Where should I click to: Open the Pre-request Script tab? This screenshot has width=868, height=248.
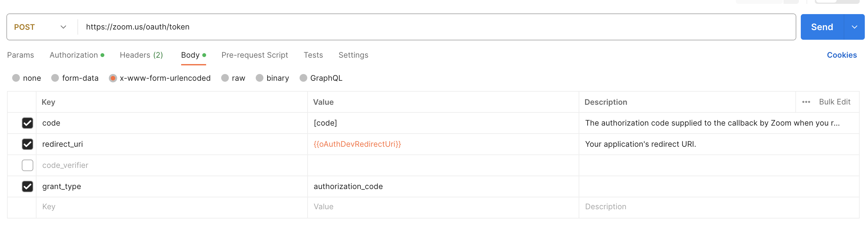tap(254, 55)
